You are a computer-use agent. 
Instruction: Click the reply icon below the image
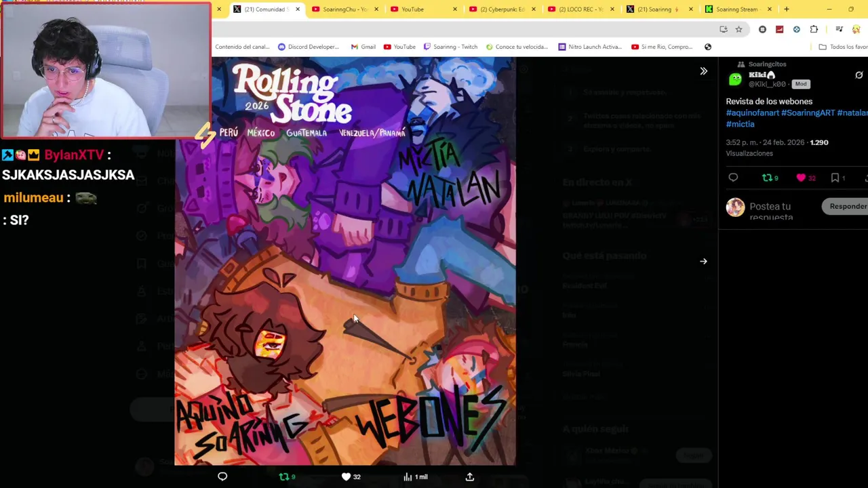point(222,476)
